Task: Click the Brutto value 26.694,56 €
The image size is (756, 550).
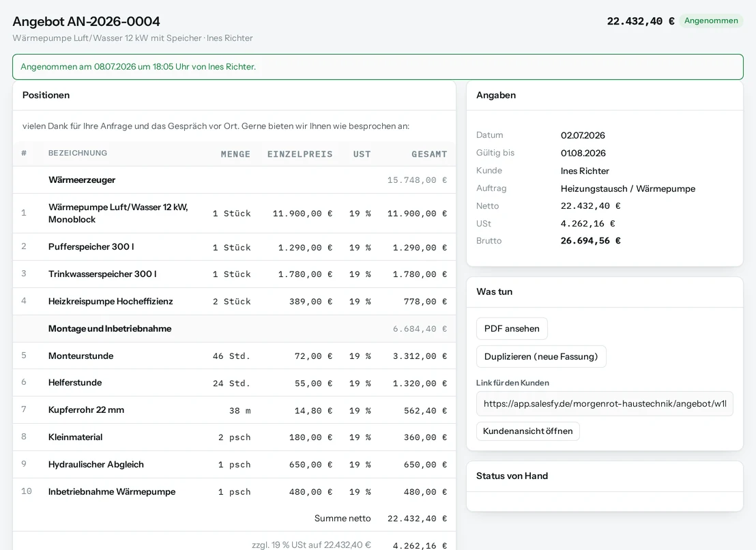Action: [x=591, y=241]
